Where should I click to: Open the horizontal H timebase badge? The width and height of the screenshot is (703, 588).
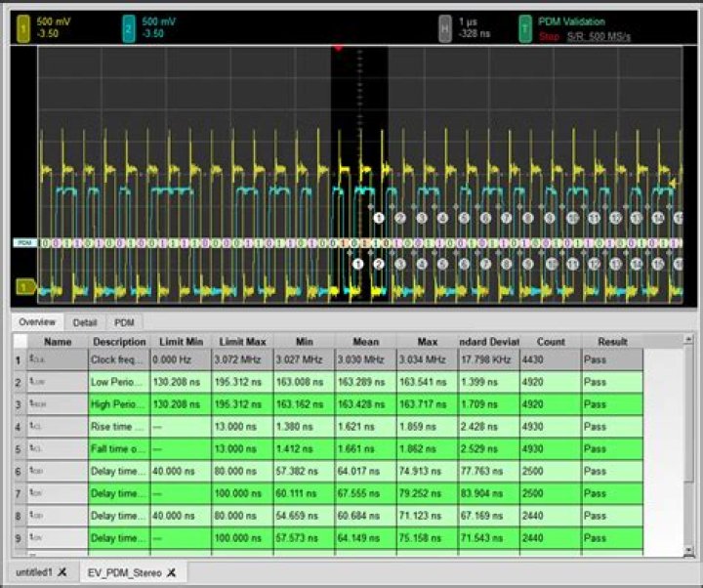(445, 28)
